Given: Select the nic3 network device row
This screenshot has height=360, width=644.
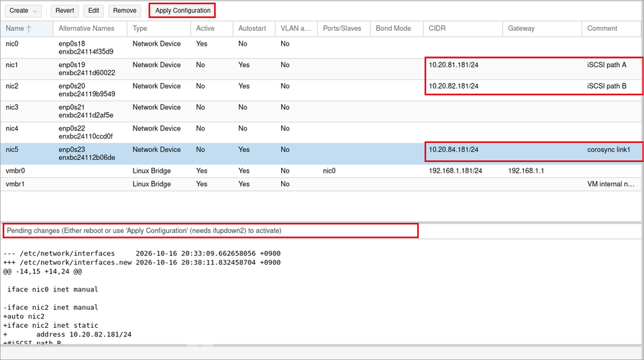Looking at the screenshot, I should pyautogui.click(x=321, y=111).
